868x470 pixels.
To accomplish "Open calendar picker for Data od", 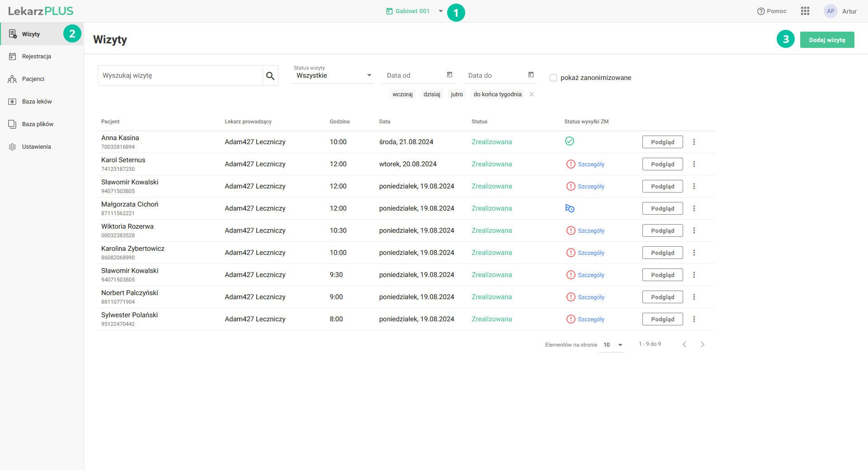I will click(449, 75).
